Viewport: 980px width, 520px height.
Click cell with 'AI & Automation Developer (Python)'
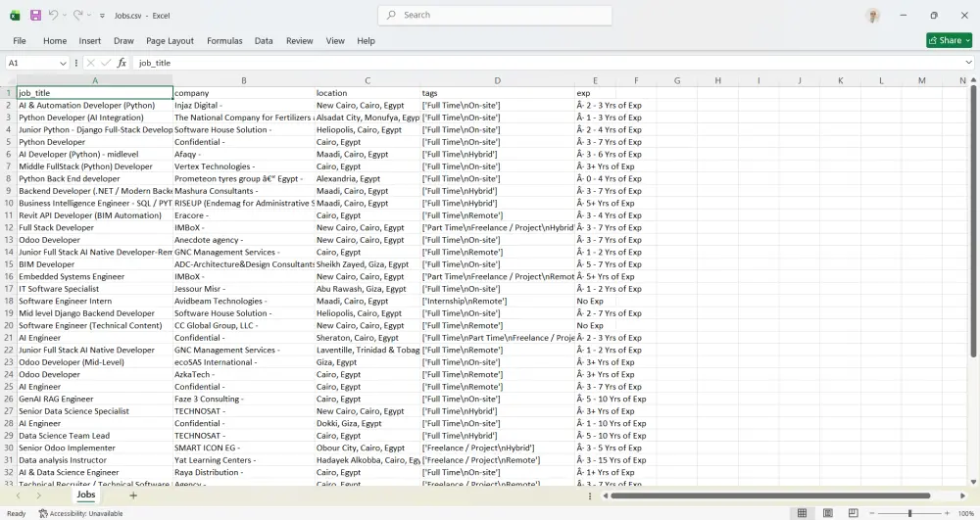(x=95, y=106)
